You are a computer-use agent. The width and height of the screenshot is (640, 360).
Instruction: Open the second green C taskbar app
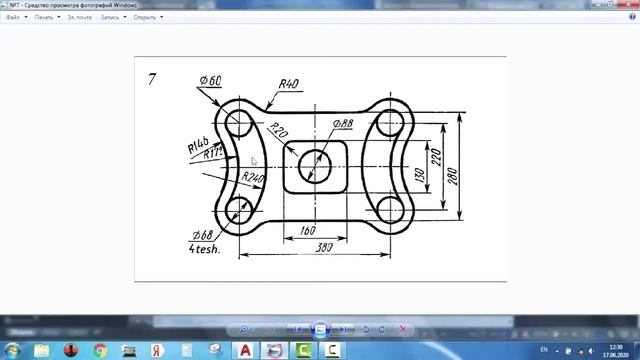pyautogui.click(x=332, y=351)
